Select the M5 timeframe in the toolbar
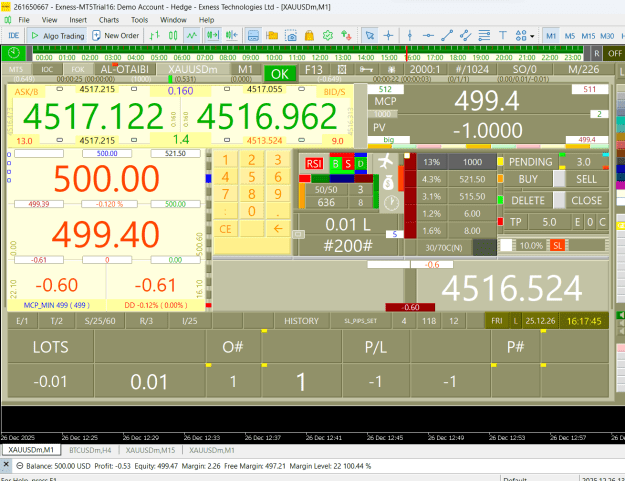Screen dimensions: 625x481 click(x=570, y=36)
